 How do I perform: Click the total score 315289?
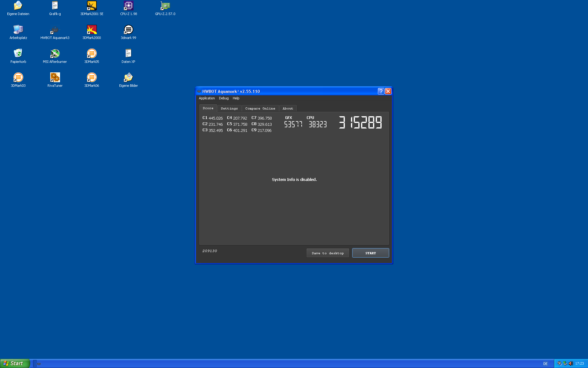[x=360, y=122]
